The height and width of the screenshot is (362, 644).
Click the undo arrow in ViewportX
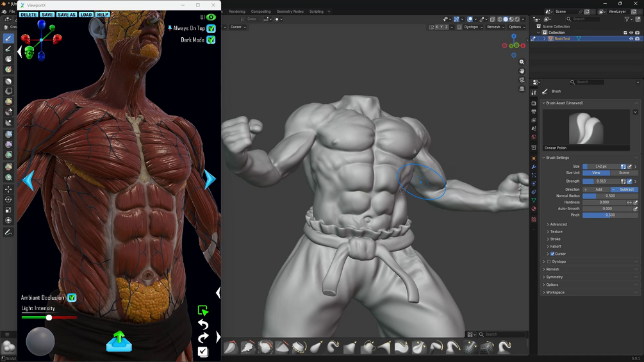(x=203, y=325)
